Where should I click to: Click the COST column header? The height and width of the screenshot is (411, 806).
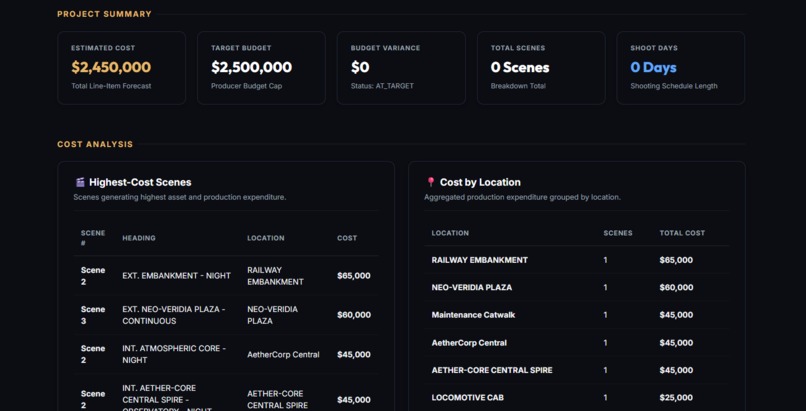347,238
